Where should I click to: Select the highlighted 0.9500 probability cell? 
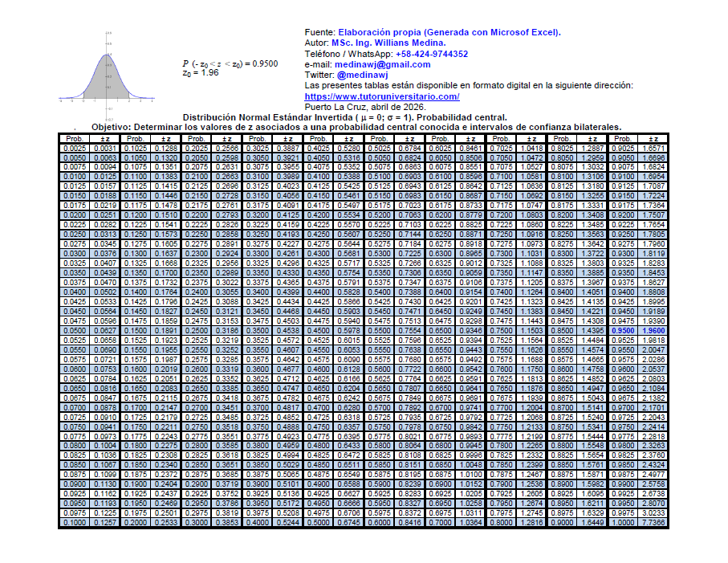point(622,330)
